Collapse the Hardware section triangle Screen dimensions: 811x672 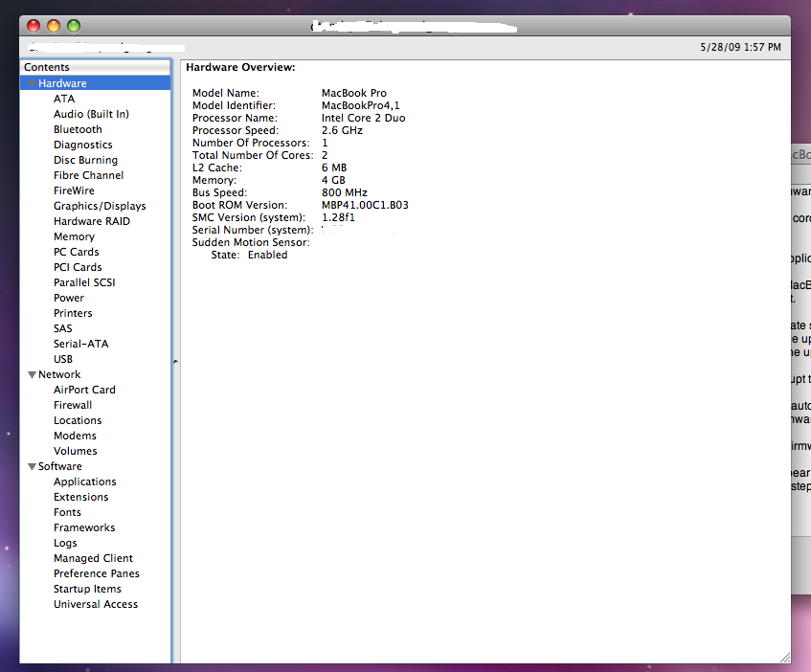(32, 83)
